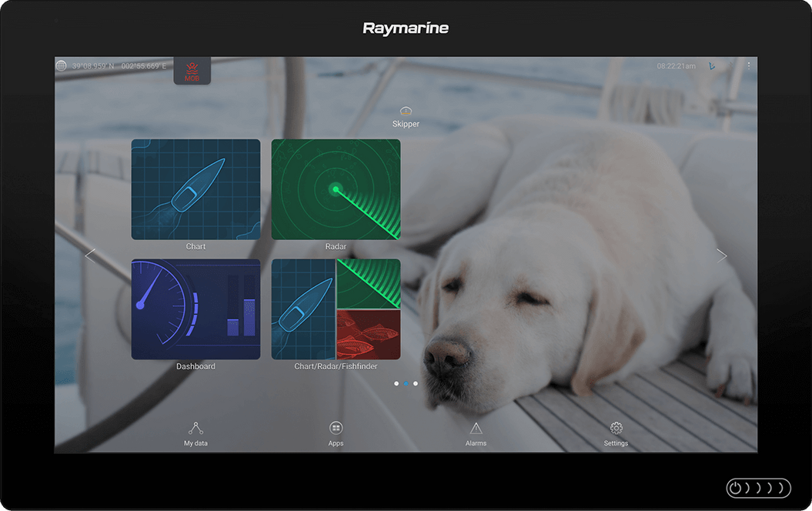
Task: Open My data
Action: (195, 432)
